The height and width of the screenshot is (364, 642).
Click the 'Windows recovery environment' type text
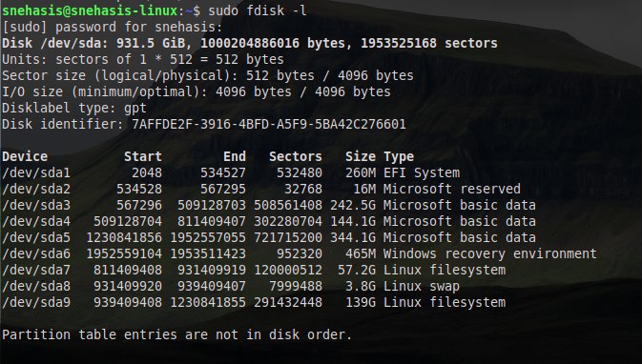(x=490, y=254)
